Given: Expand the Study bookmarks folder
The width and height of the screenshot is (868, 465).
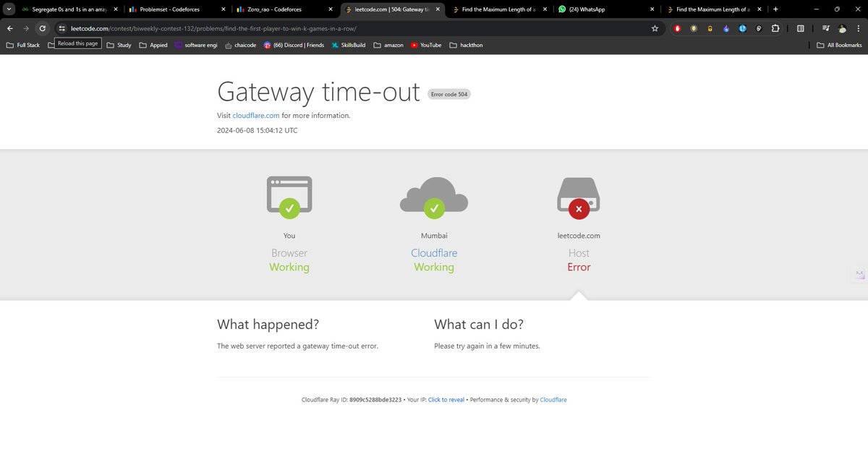Looking at the screenshot, I should click(x=119, y=45).
